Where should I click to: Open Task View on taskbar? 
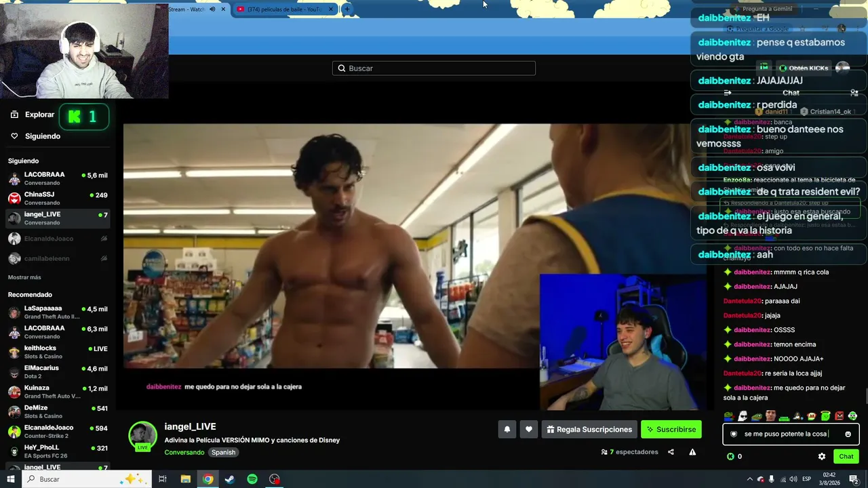(163, 479)
